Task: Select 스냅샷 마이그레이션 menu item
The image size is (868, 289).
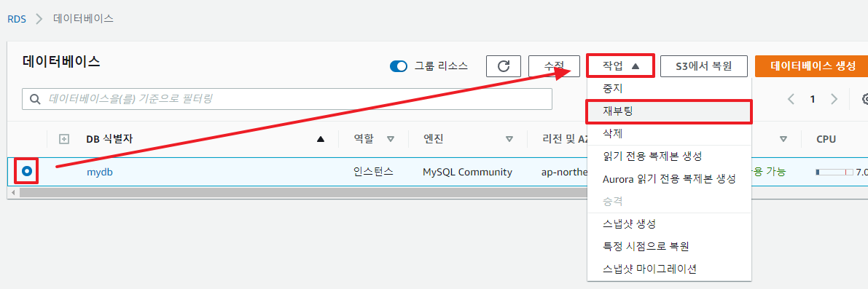Action: 669,269
